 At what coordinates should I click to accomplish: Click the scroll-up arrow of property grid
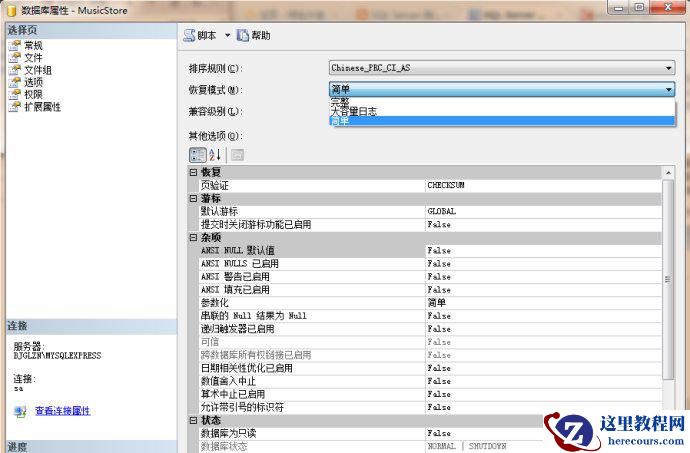(668, 173)
